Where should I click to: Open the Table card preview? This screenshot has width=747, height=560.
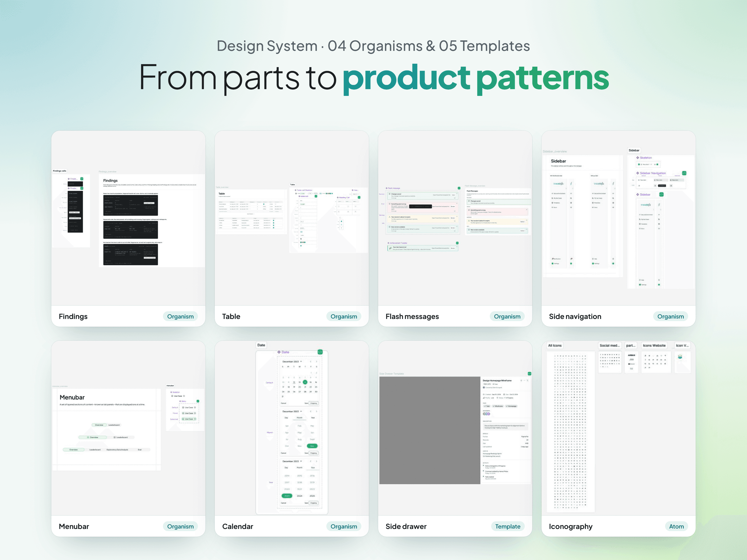[x=292, y=218]
